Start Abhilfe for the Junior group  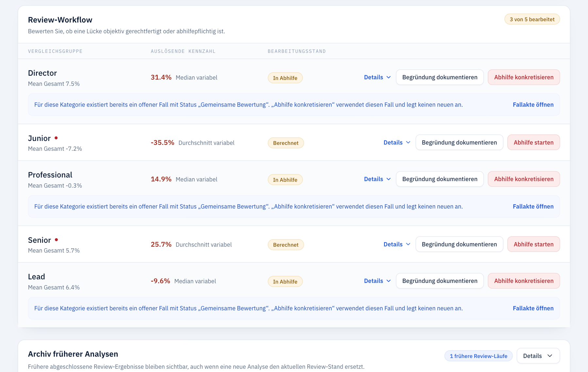pyautogui.click(x=533, y=143)
